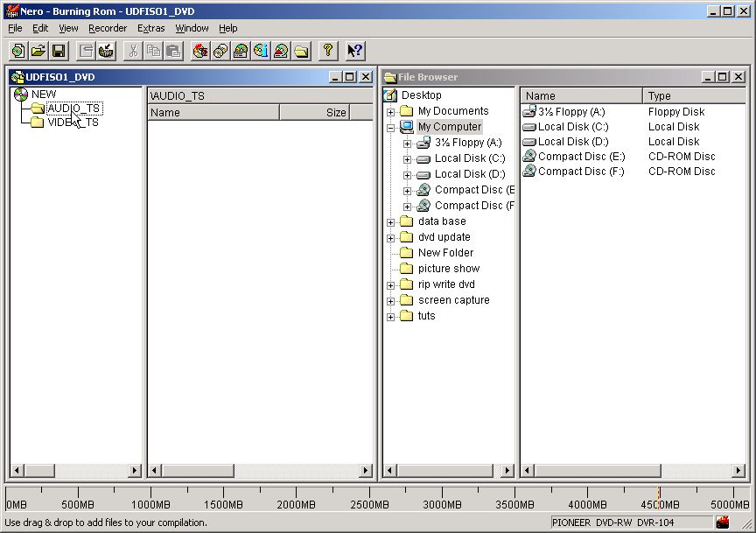Open the Edit menu

point(40,28)
